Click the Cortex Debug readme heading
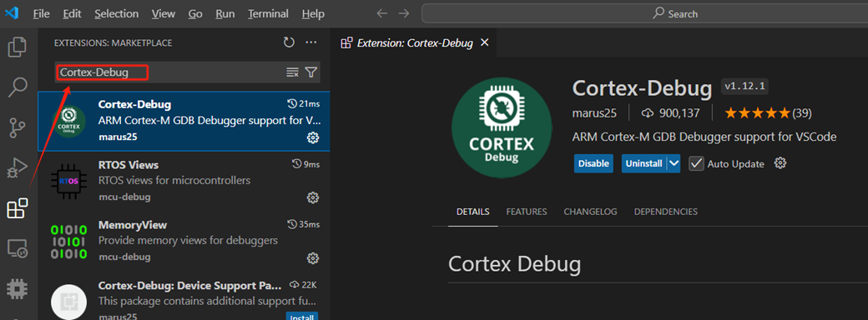This screenshot has width=868, height=320. click(515, 263)
